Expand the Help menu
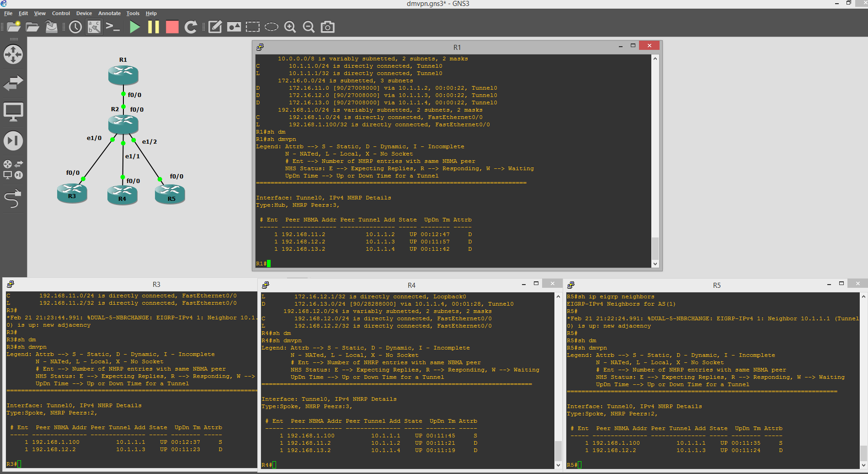868x474 pixels. [151, 13]
